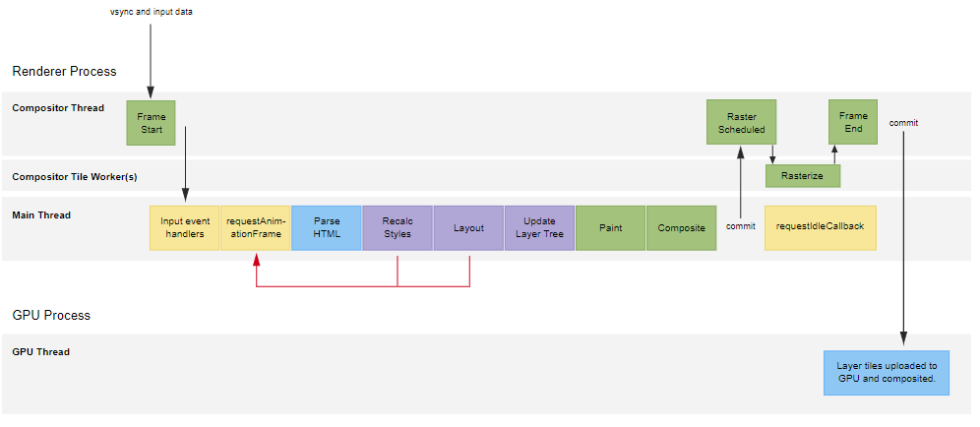Select the Renderer Process heading
The height and width of the screenshot is (427, 980).
(64, 72)
